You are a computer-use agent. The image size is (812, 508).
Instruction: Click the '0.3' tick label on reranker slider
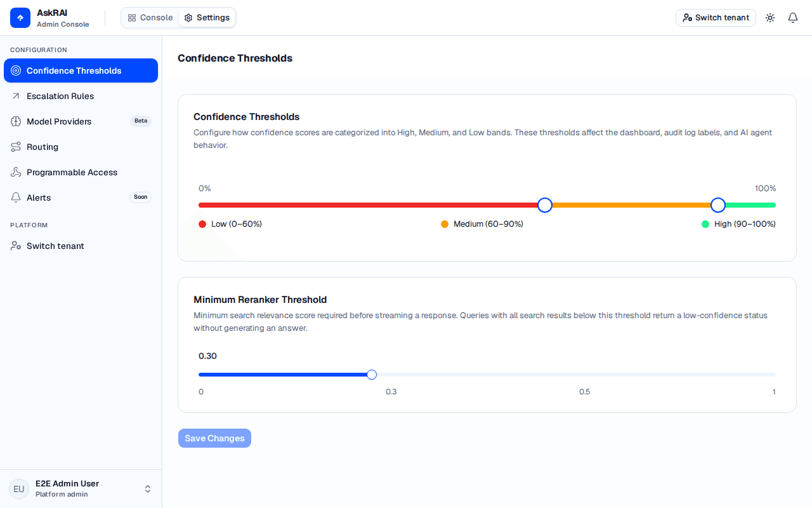pyautogui.click(x=391, y=392)
